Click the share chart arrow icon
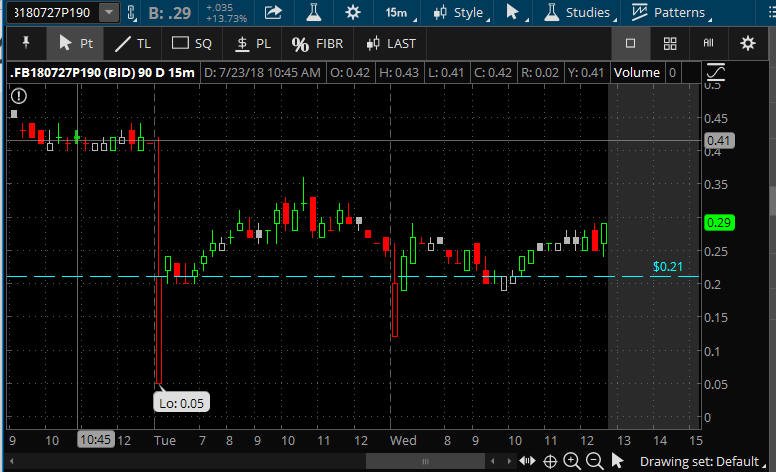This screenshot has height=472, width=776. point(273,12)
